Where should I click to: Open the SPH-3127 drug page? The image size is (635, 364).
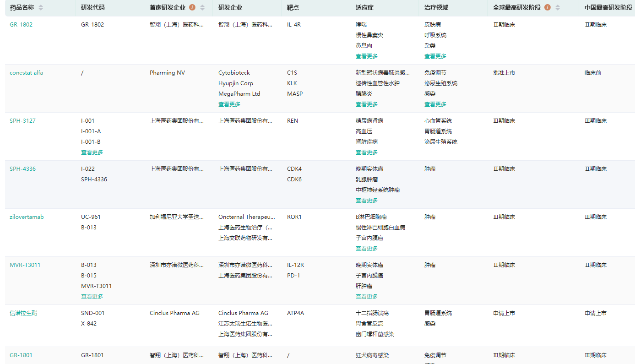[22, 121]
